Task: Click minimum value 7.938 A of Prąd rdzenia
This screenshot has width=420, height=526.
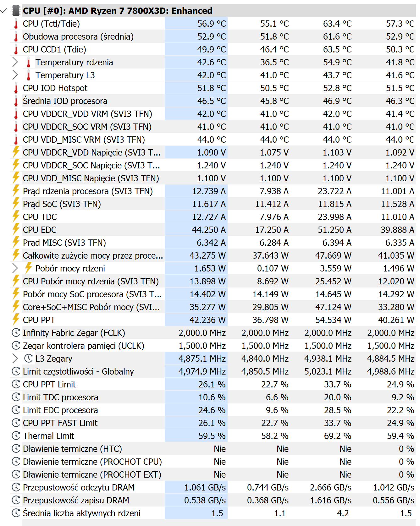Action: pyautogui.click(x=274, y=191)
